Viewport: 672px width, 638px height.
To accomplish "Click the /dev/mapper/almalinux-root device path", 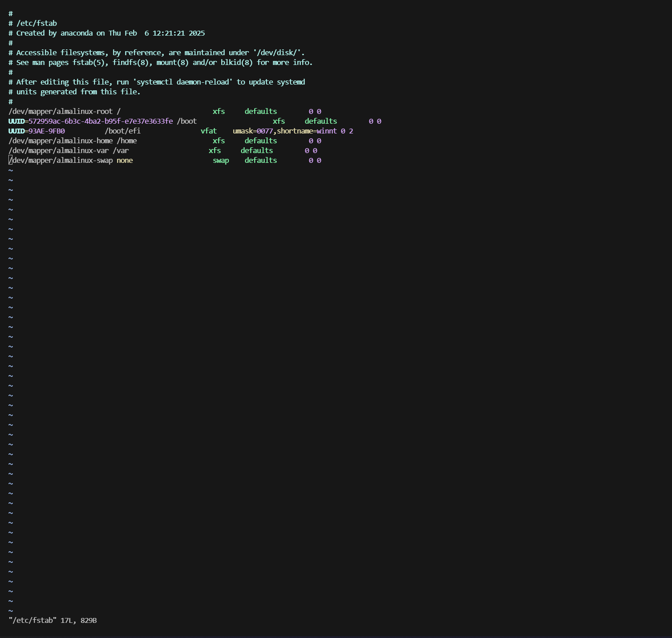I will [61, 111].
